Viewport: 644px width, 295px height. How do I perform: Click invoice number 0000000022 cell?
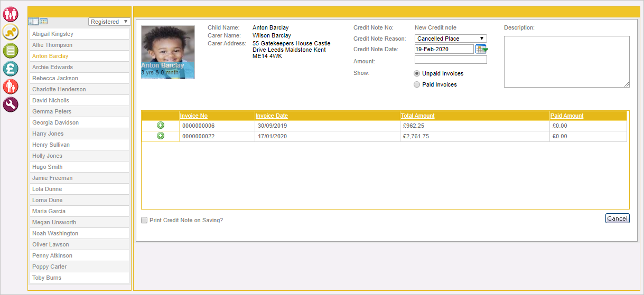pos(217,136)
